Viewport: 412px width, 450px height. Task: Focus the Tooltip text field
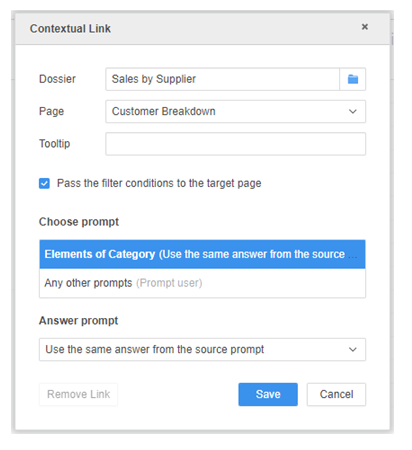click(236, 144)
